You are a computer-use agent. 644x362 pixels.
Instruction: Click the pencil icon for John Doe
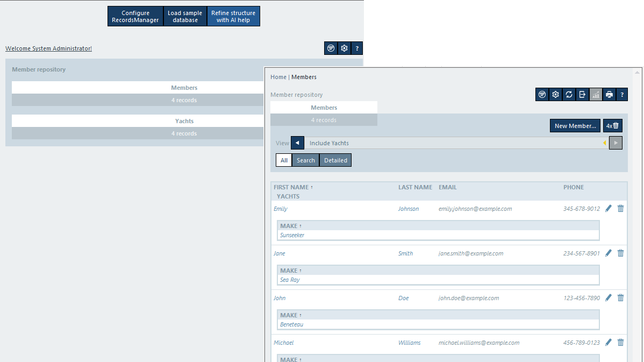(608, 298)
